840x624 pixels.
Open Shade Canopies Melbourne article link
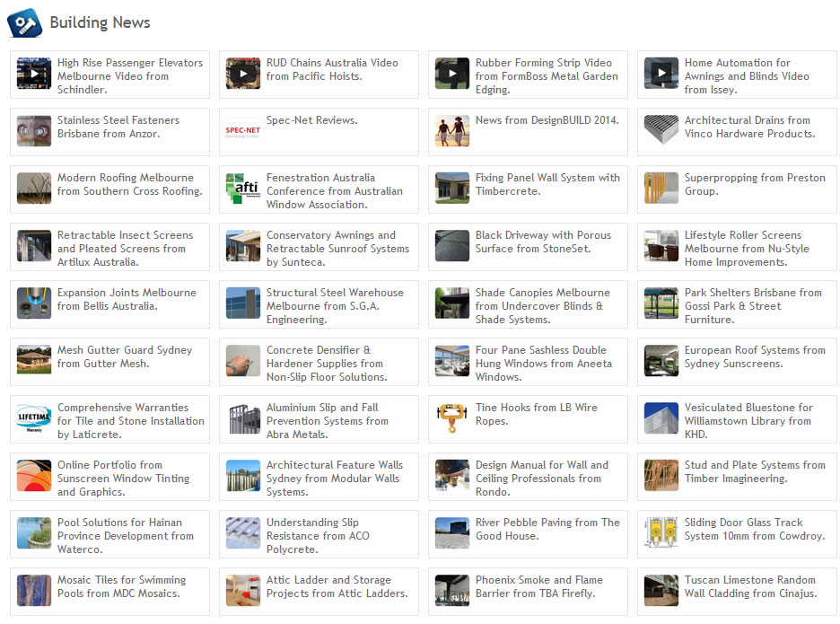coord(543,306)
